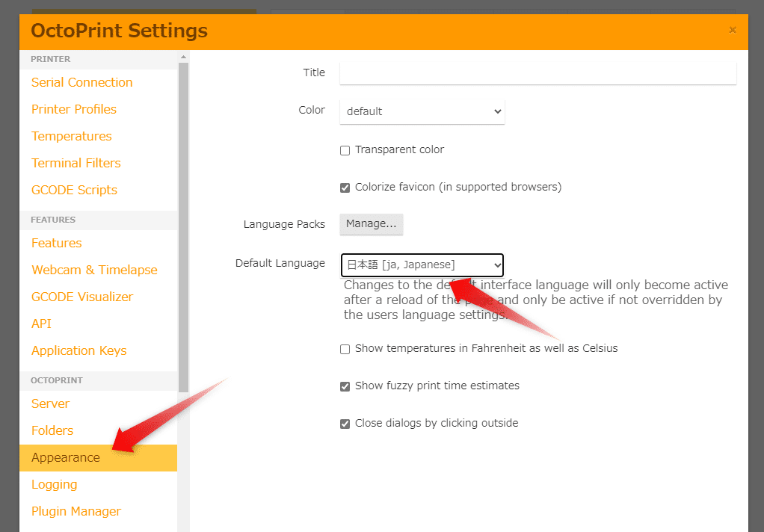This screenshot has width=764, height=532.
Task: Open the Default Language selector
Action: pyautogui.click(x=422, y=265)
